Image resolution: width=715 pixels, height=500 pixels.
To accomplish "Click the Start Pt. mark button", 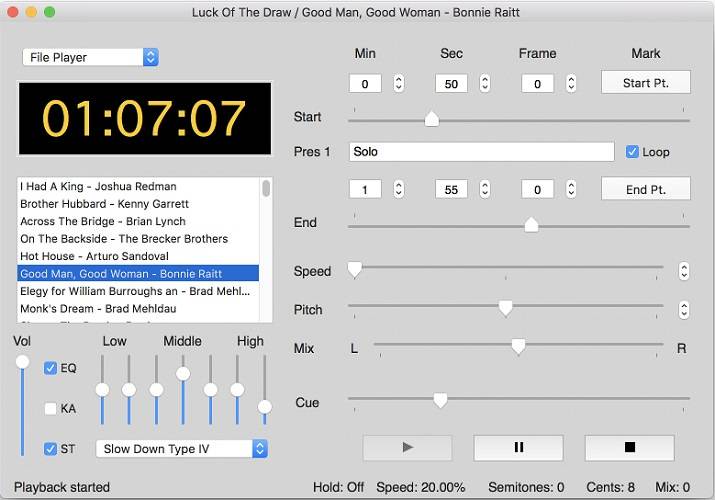I will 646,83.
